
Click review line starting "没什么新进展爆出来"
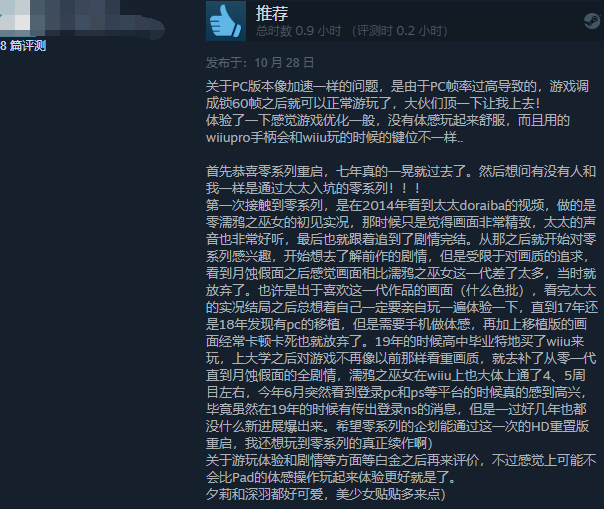pos(397,426)
